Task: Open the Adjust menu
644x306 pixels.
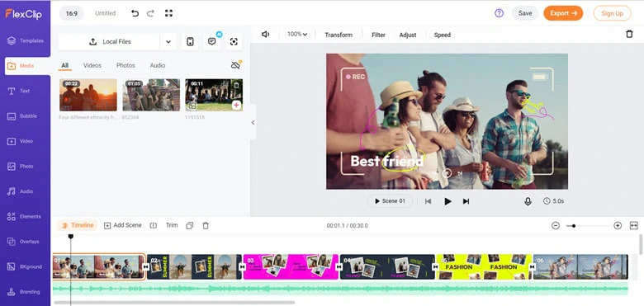Action: click(408, 35)
